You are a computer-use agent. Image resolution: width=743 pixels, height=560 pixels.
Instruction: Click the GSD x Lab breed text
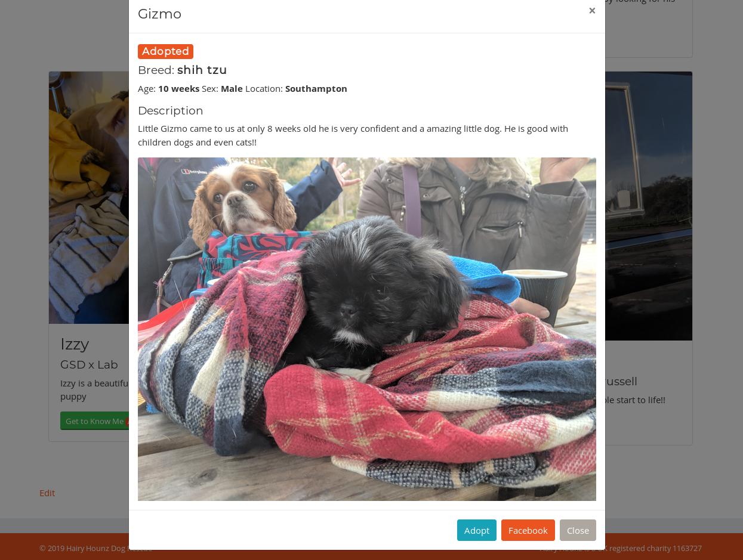coord(89,364)
